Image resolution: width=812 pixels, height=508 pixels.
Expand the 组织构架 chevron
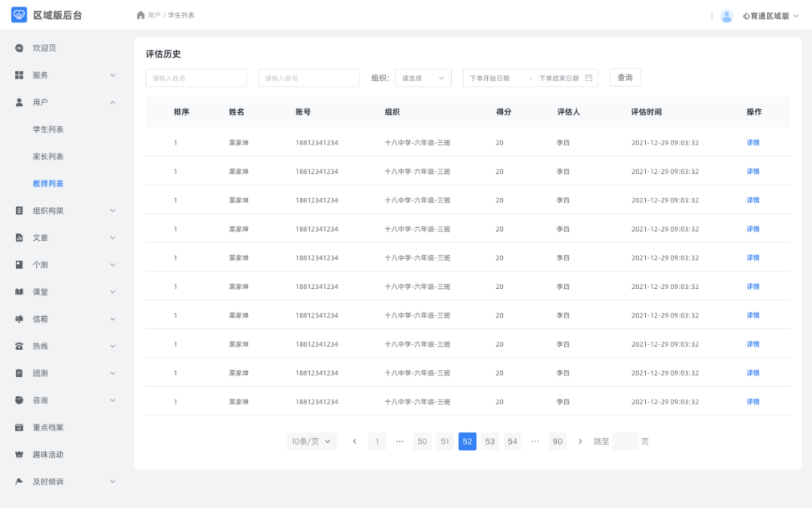tap(113, 211)
